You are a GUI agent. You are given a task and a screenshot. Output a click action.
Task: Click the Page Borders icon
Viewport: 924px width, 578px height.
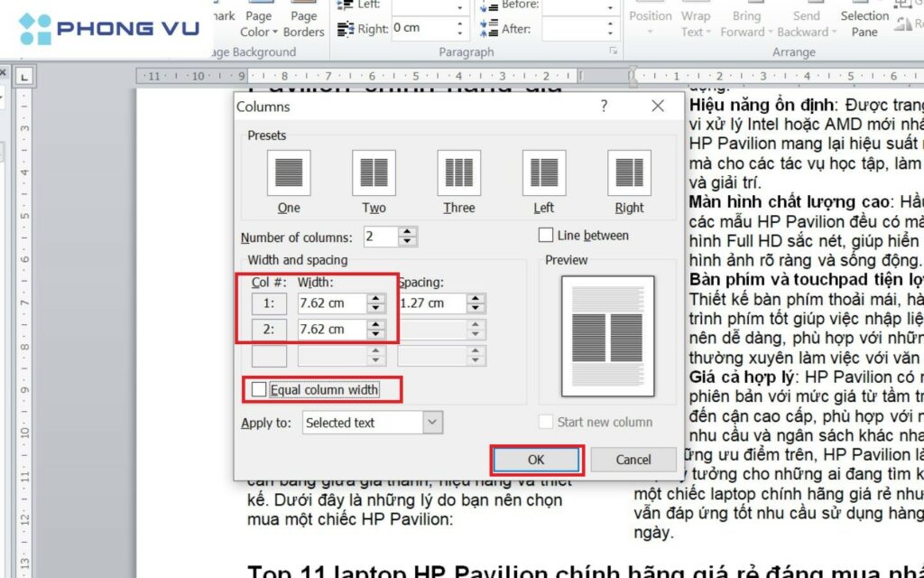302,16
